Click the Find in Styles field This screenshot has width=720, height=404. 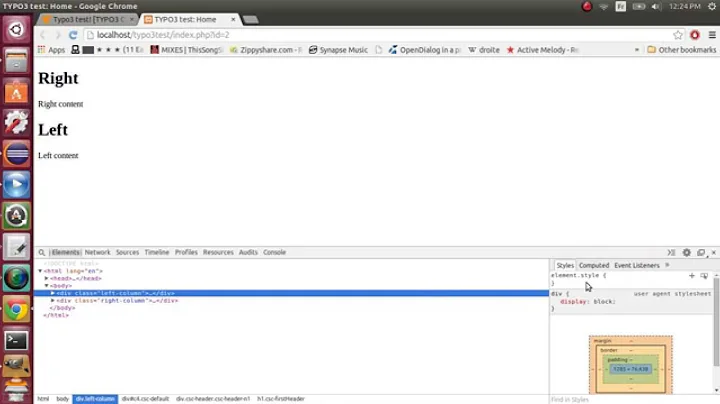[631, 399]
